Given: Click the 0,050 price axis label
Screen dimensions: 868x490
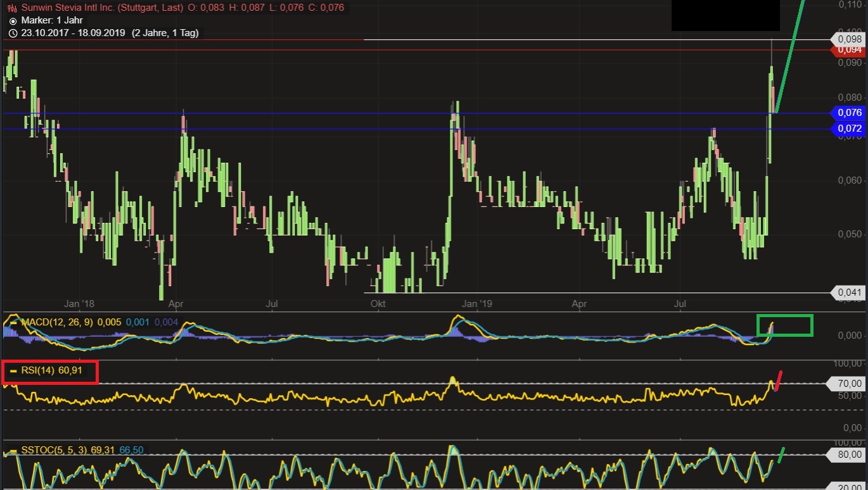Looking at the screenshot, I should [850, 234].
